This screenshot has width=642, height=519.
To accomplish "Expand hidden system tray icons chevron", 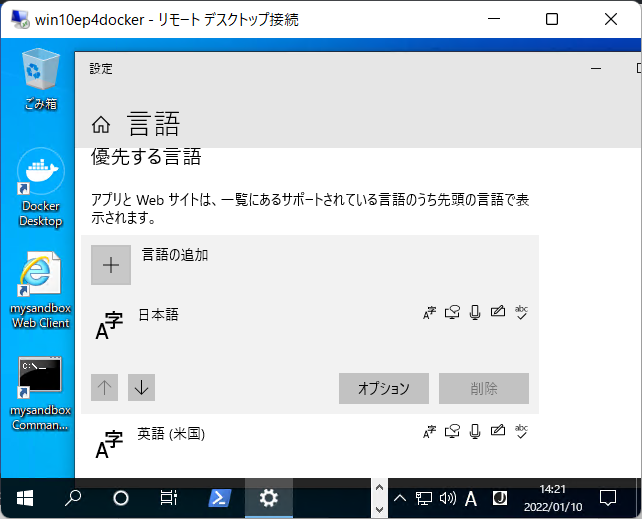I will click(400, 498).
